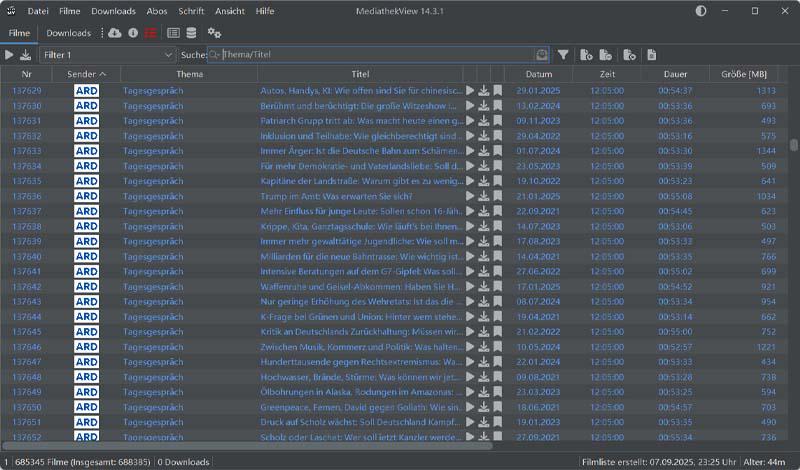Switch to the Downloads tab
Image resolution: width=800 pixels, height=470 pixels.
click(68, 33)
